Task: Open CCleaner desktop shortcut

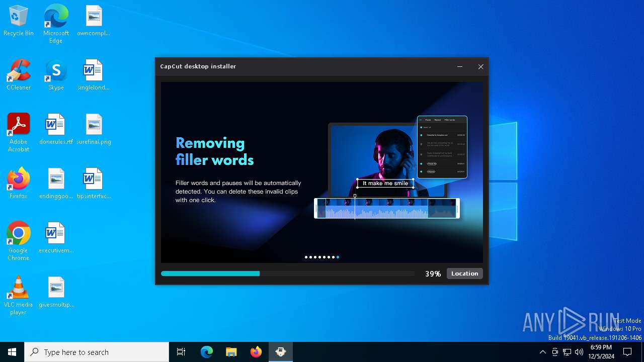Action: point(19,75)
